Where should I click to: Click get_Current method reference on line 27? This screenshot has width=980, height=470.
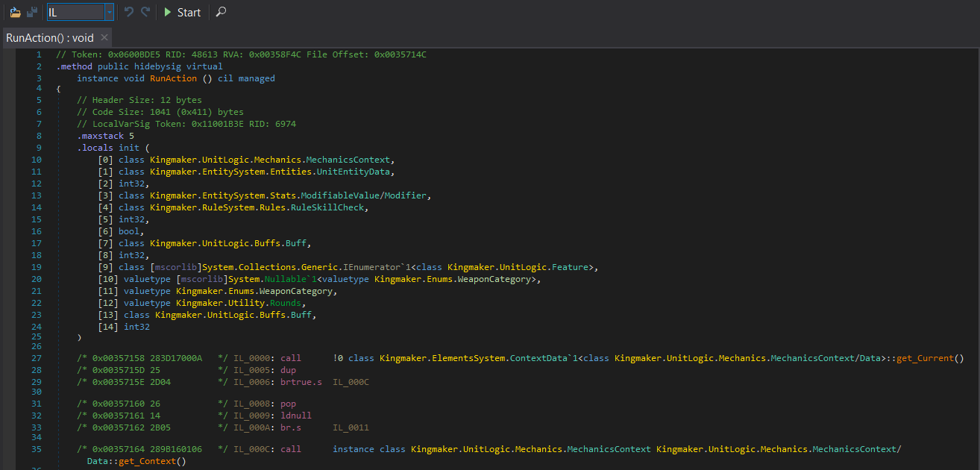[x=925, y=358]
